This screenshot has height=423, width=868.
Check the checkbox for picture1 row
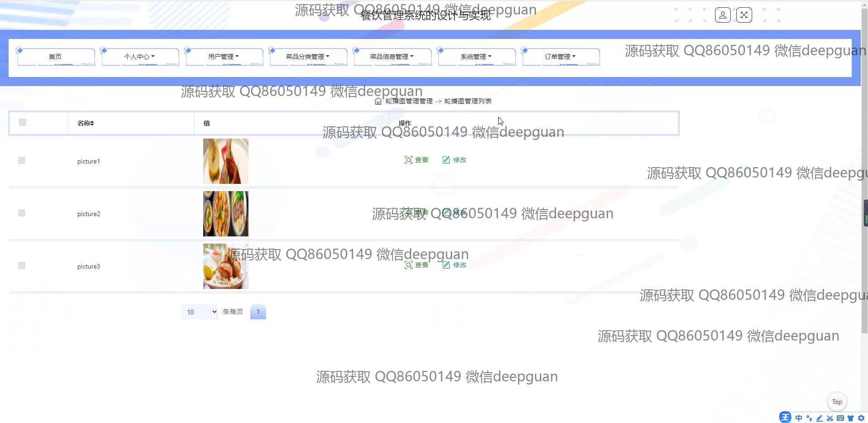22,160
